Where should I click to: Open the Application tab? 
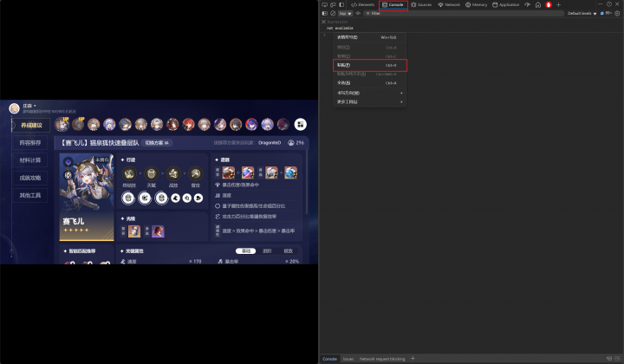coord(506,5)
